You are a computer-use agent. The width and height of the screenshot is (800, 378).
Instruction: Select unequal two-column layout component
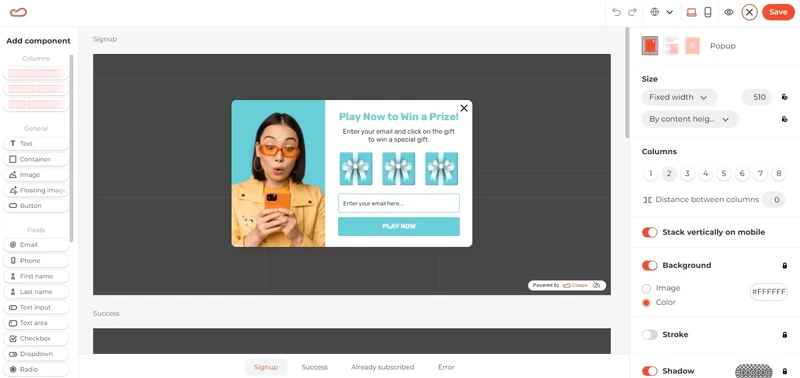point(36,105)
